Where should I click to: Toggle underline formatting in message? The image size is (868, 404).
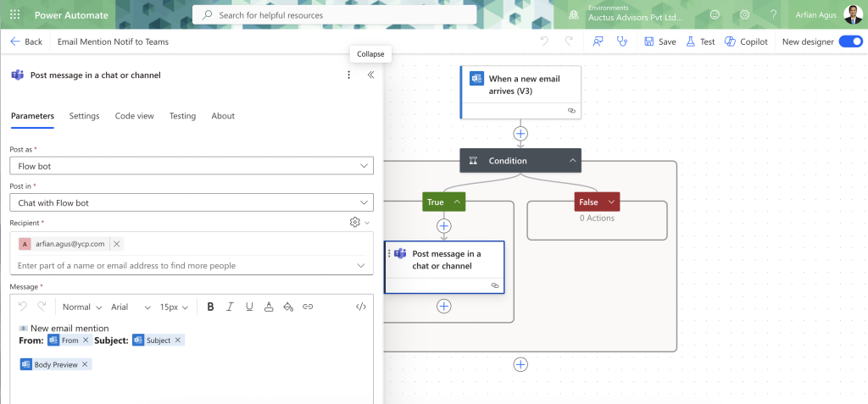250,307
